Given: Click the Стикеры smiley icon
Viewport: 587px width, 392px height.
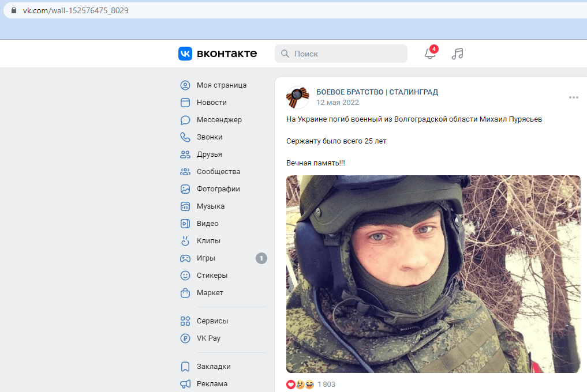Looking at the screenshot, I should tap(185, 276).
